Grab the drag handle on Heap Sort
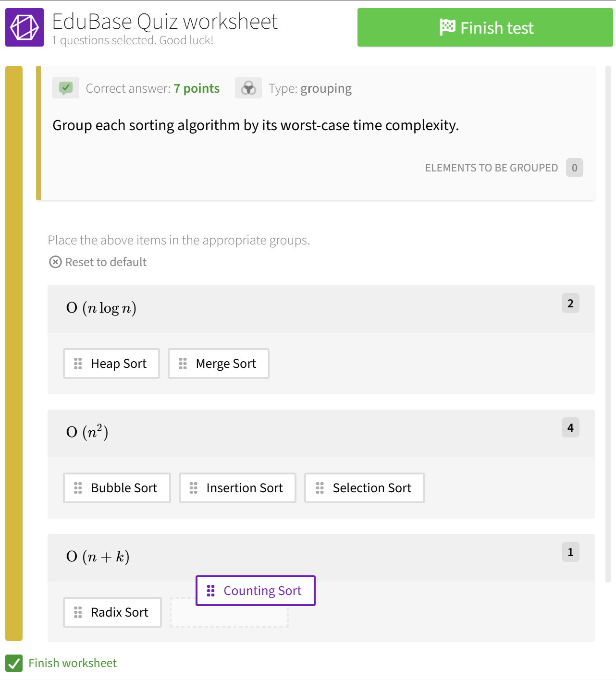 coord(78,364)
